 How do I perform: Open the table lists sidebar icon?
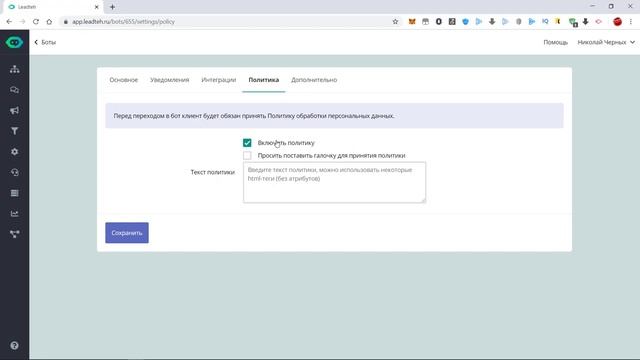[x=15, y=193]
